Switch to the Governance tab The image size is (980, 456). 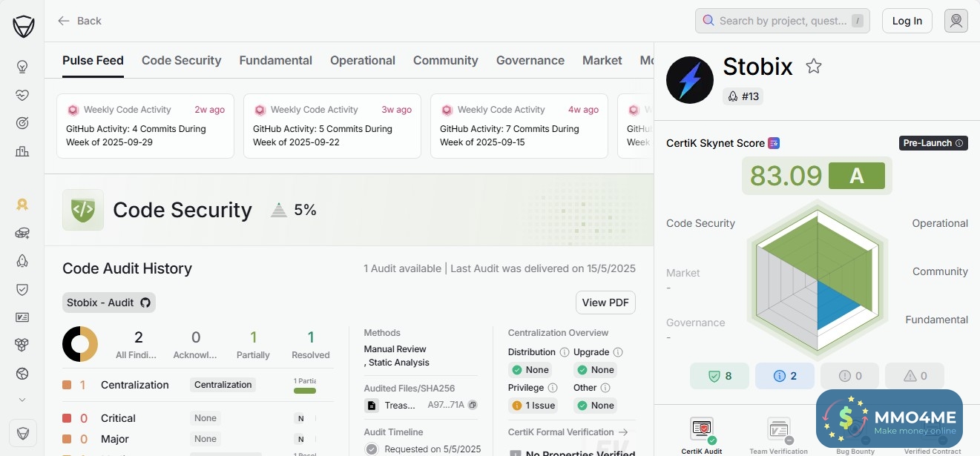530,60
